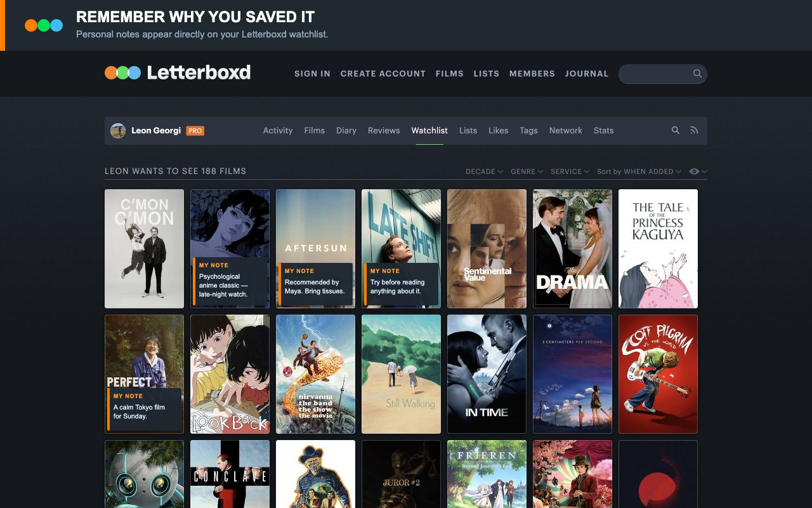This screenshot has height=508, width=812.
Task: Open the dark poster with red circle
Action: click(658, 474)
